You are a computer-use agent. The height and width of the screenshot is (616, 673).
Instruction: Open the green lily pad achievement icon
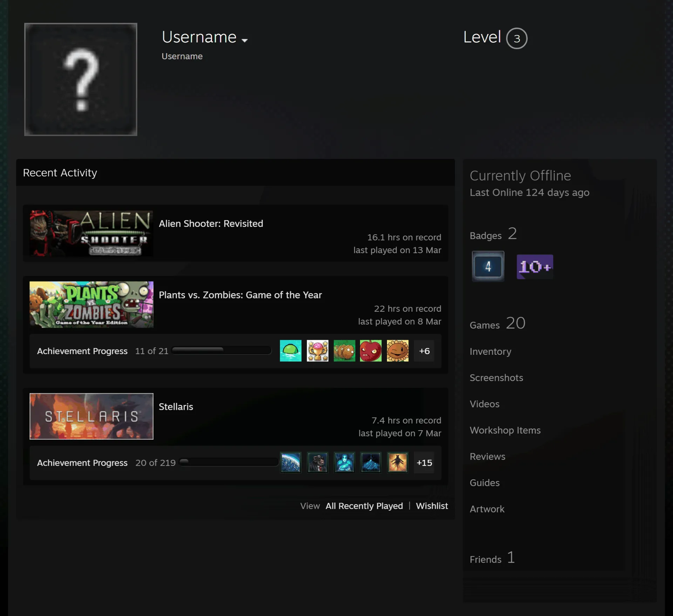click(291, 351)
